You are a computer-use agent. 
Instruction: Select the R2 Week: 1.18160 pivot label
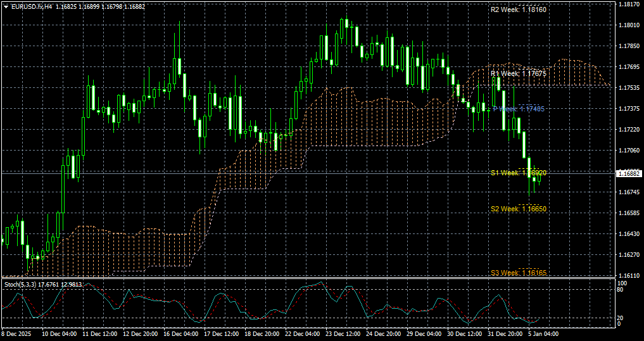[519, 9]
